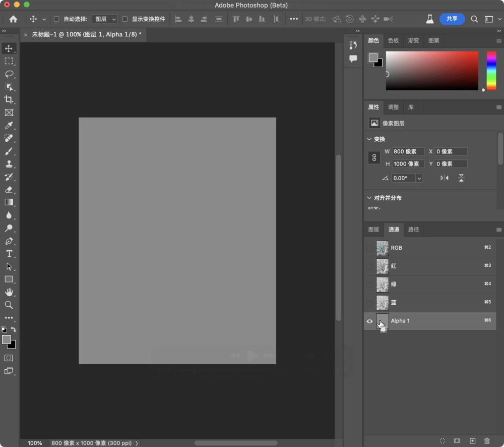Select the Lasso tool

point(10,74)
